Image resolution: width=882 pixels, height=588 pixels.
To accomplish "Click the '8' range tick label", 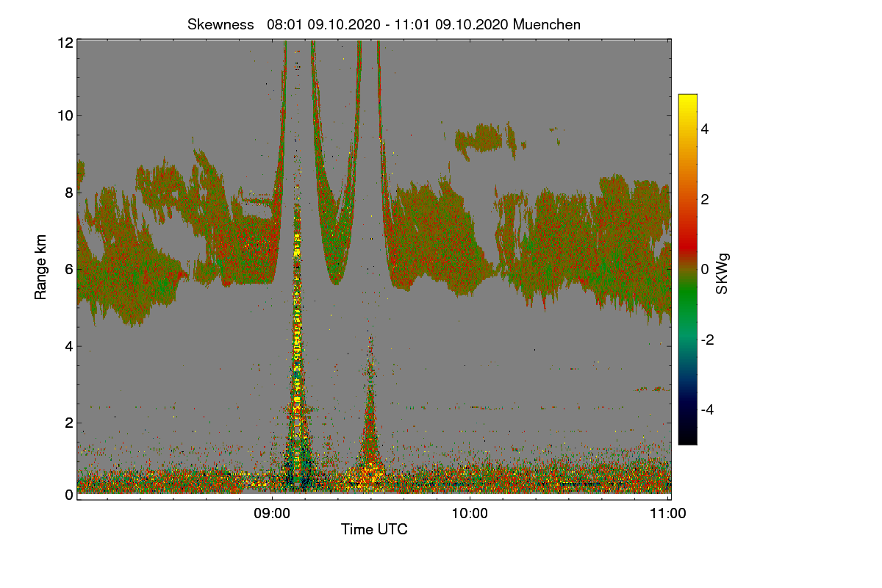I will point(68,193).
